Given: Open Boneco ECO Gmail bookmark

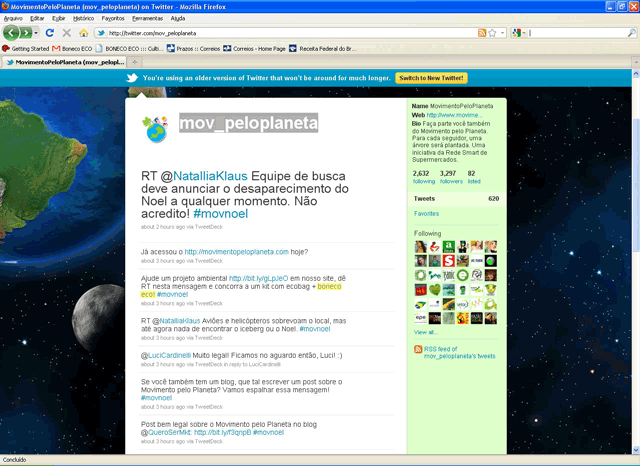Looking at the screenshot, I should pos(72,49).
